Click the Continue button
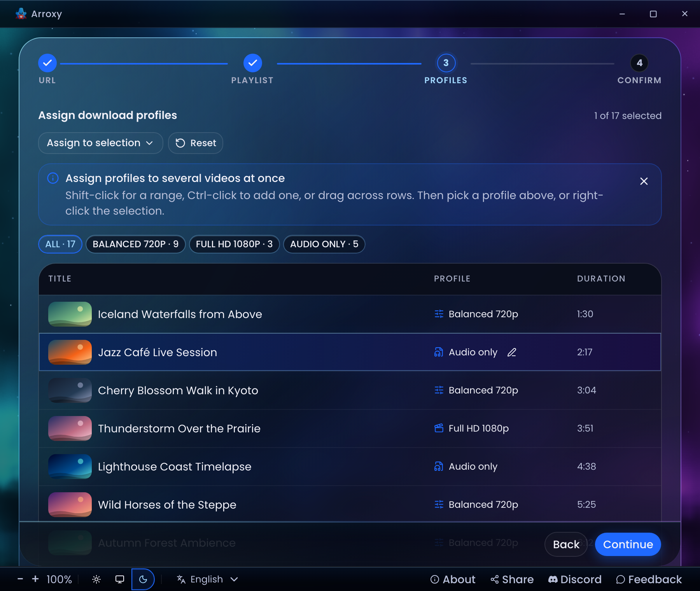700x591 pixels. [x=628, y=544]
